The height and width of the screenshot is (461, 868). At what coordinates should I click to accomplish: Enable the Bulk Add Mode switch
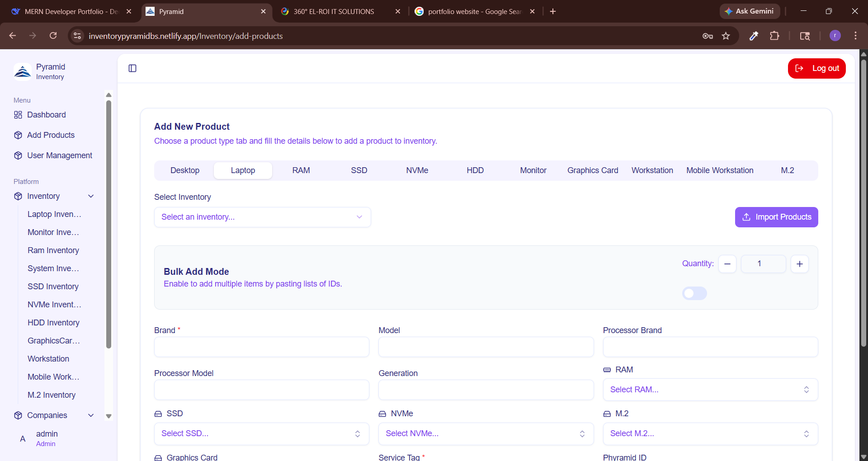pos(694,294)
